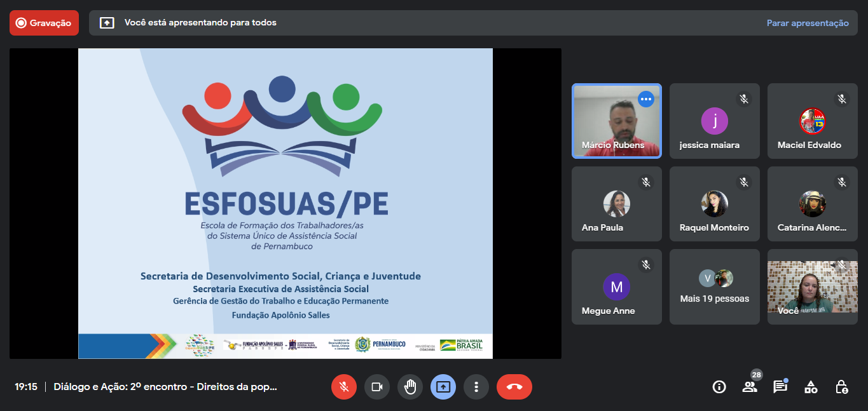Open options on Márcio Rubens tile

646,99
